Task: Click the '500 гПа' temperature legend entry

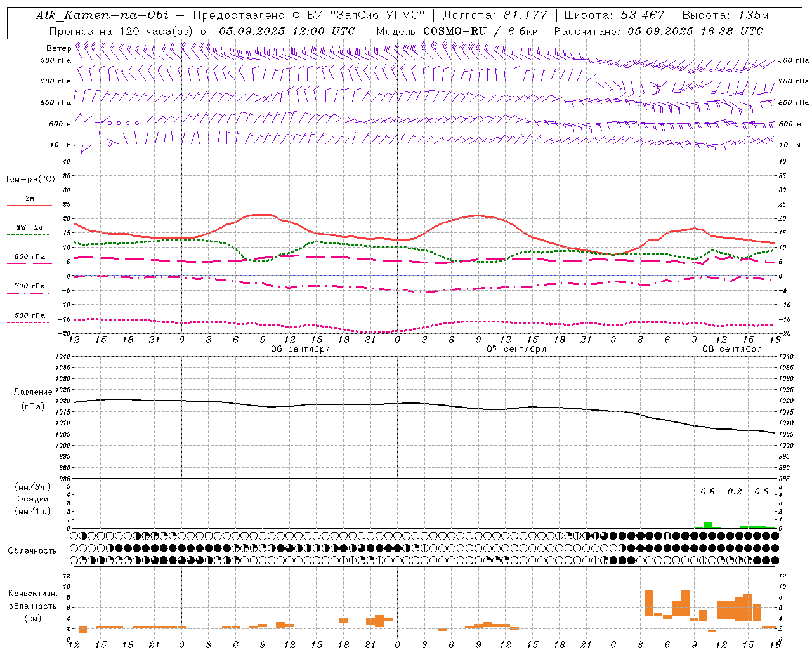Action: point(30,315)
